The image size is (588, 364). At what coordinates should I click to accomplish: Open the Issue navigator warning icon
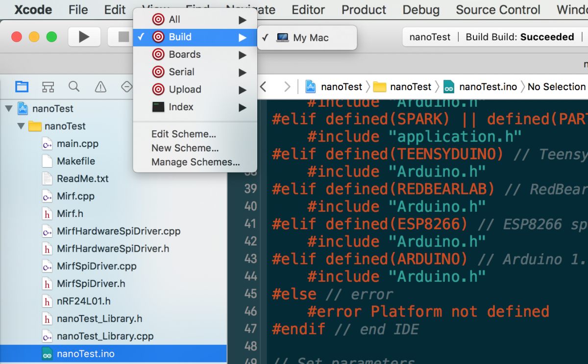click(x=100, y=87)
